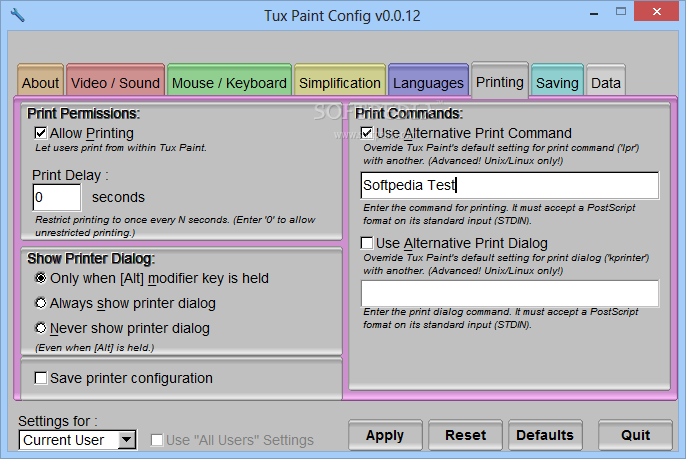Click the Apply button

[x=385, y=435]
